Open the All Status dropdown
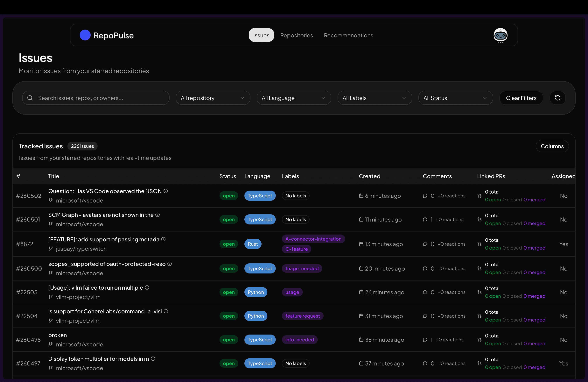The height and width of the screenshot is (382, 588). (x=455, y=98)
